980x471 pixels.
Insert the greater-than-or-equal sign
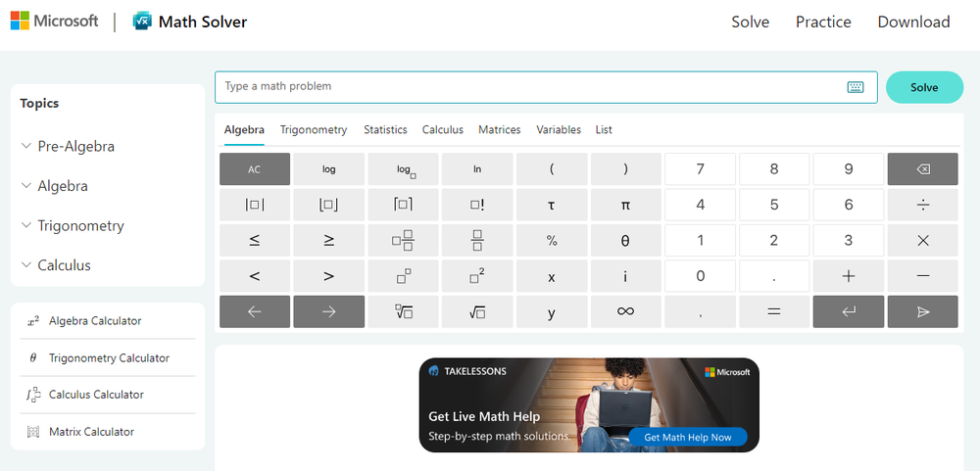328,241
